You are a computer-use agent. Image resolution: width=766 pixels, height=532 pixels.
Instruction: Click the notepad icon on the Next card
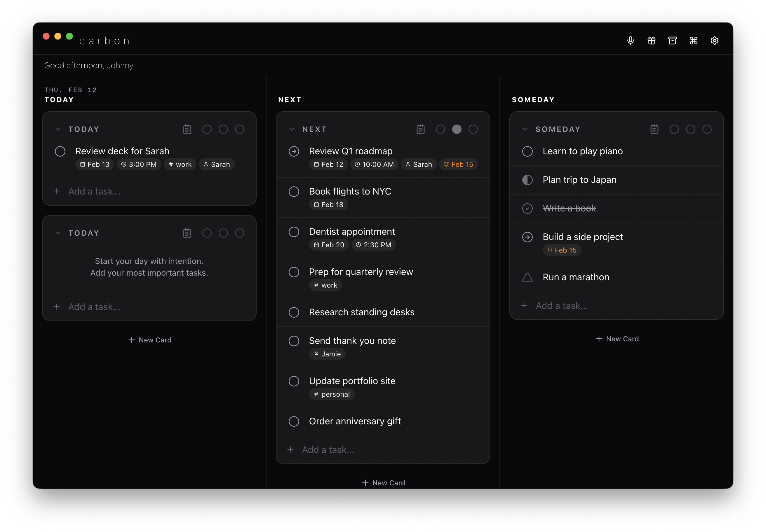coord(421,129)
